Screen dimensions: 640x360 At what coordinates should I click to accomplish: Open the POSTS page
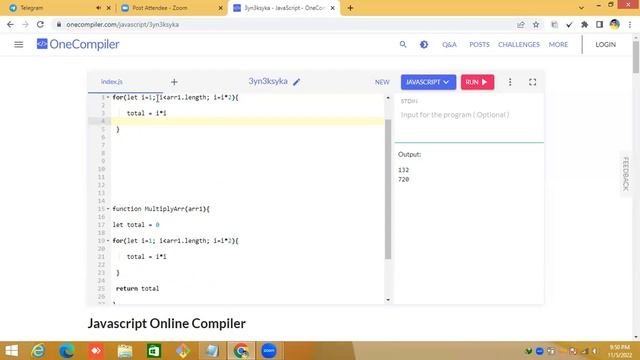coord(479,44)
